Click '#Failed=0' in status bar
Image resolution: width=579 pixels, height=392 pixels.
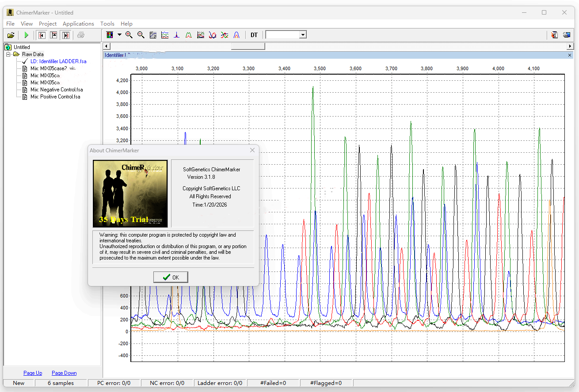(273, 383)
